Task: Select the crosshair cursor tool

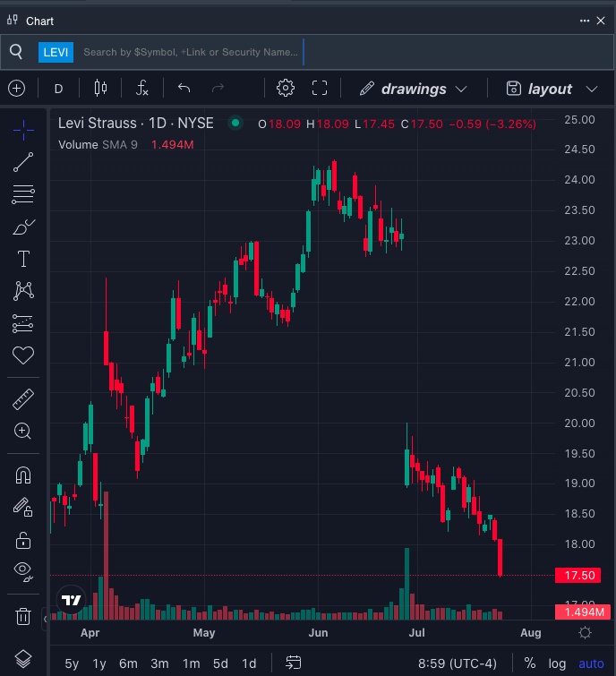Action: (23, 130)
